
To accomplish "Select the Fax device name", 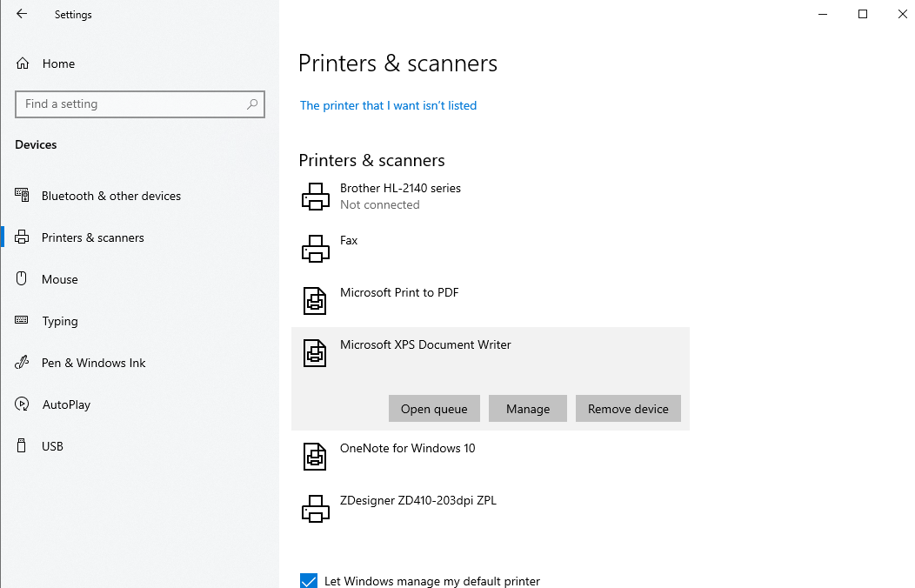I will pos(349,240).
